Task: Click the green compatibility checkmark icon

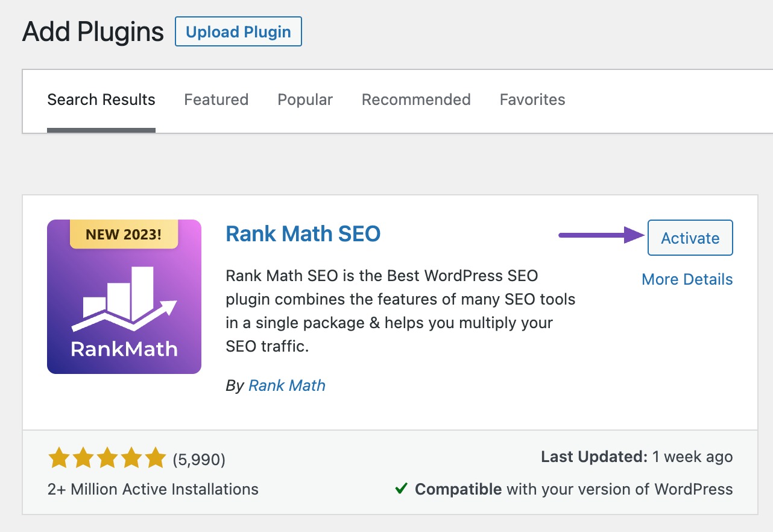Action: click(401, 488)
